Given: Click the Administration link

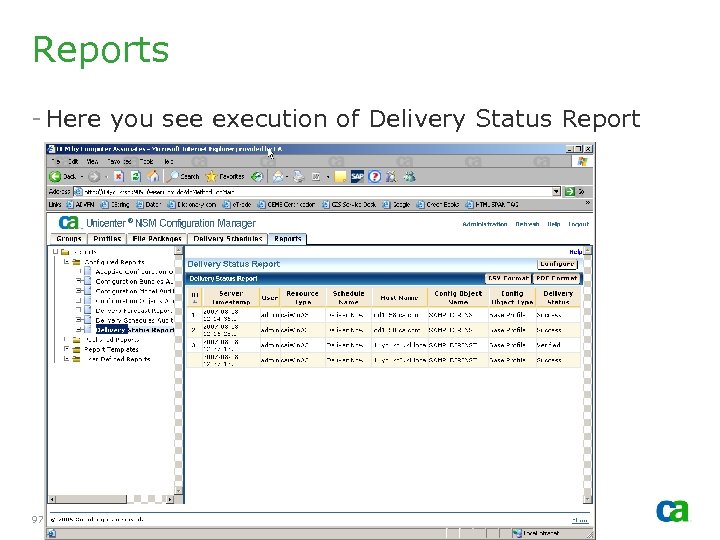Looking at the screenshot, I should pos(484,224).
